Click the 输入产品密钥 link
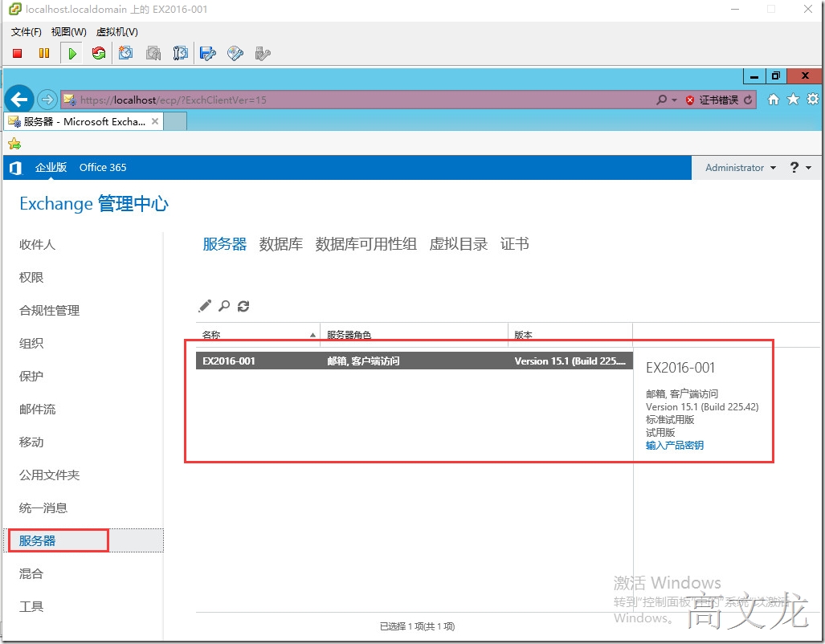The image size is (825, 644). click(x=675, y=446)
